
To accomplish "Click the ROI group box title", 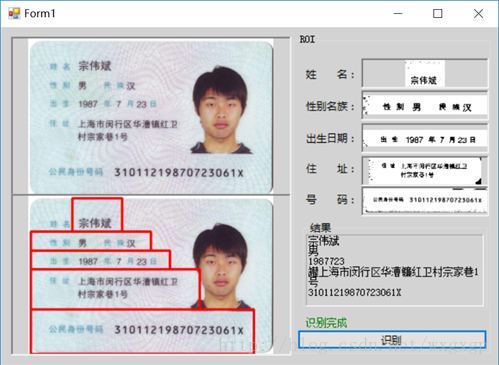I will (x=307, y=40).
